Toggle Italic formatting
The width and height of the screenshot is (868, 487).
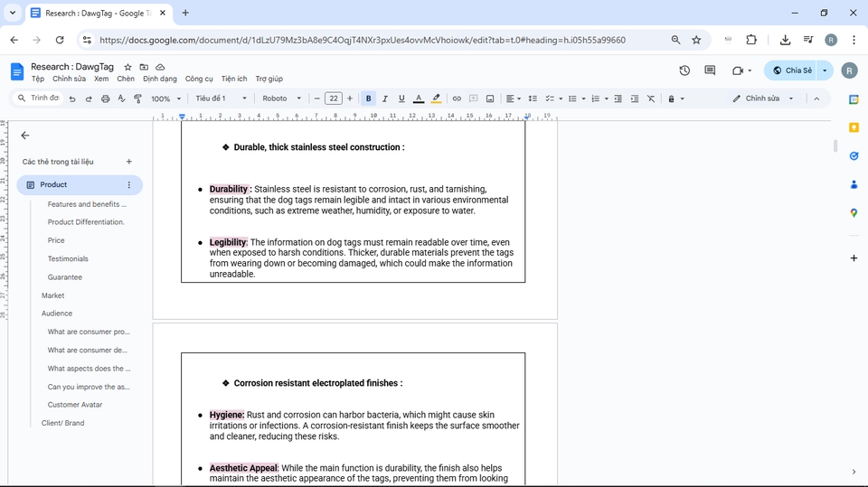385,98
